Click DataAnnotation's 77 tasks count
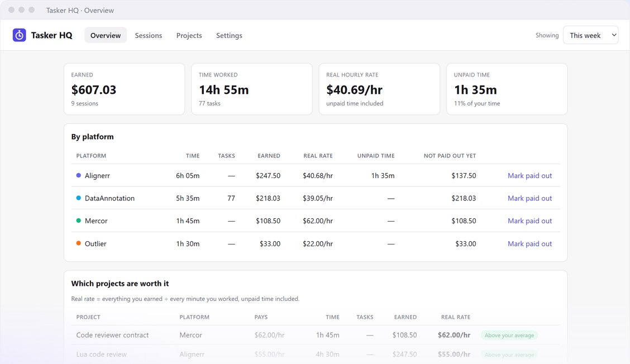The height and width of the screenshot is (364, 630). coord(231,198)
